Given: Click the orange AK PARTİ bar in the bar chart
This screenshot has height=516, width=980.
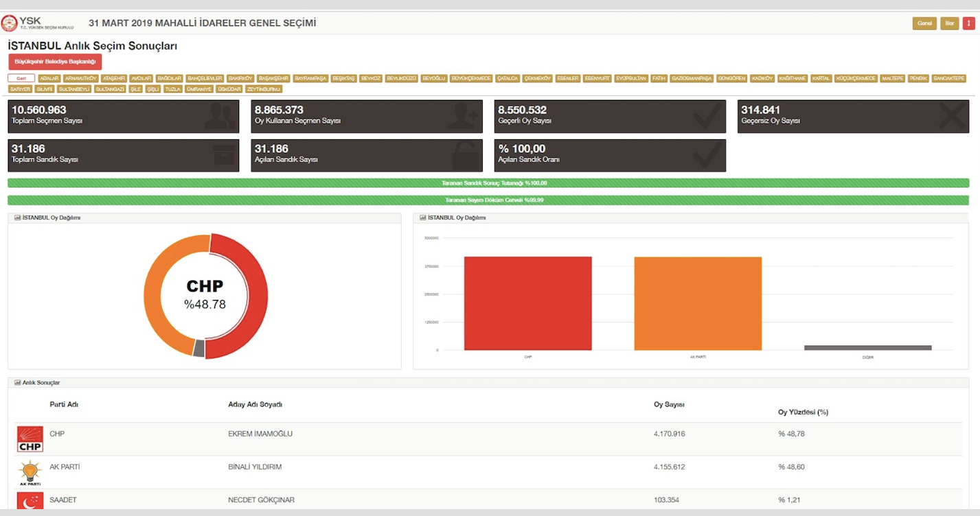Looking at the screenshot, I should coord(698,303).
